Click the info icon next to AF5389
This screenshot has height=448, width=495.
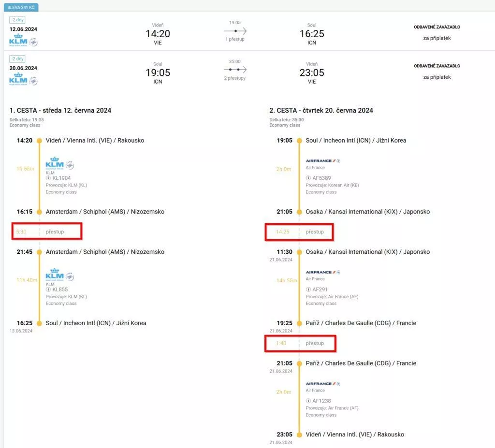308,178
